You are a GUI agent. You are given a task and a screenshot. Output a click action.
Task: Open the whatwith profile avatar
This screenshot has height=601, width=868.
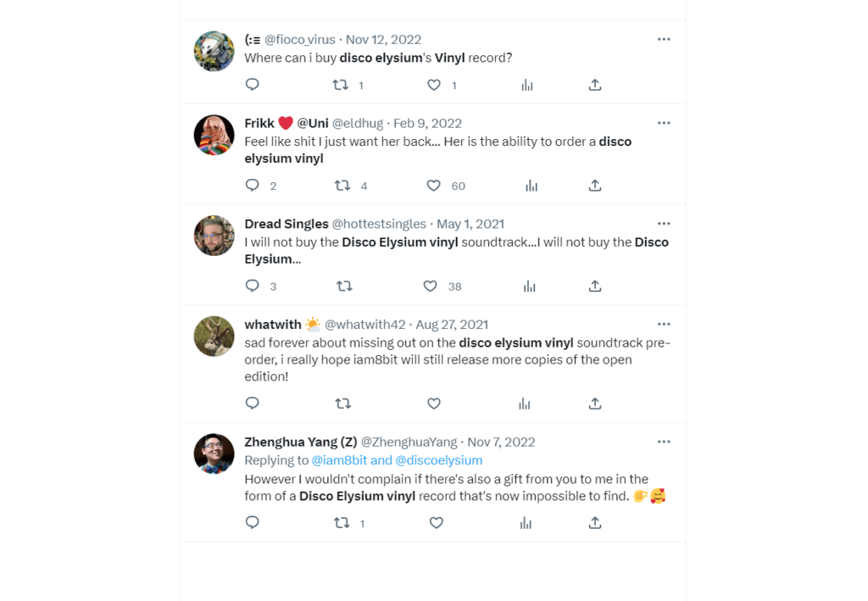pyautogui.click(x=214, y=337)
